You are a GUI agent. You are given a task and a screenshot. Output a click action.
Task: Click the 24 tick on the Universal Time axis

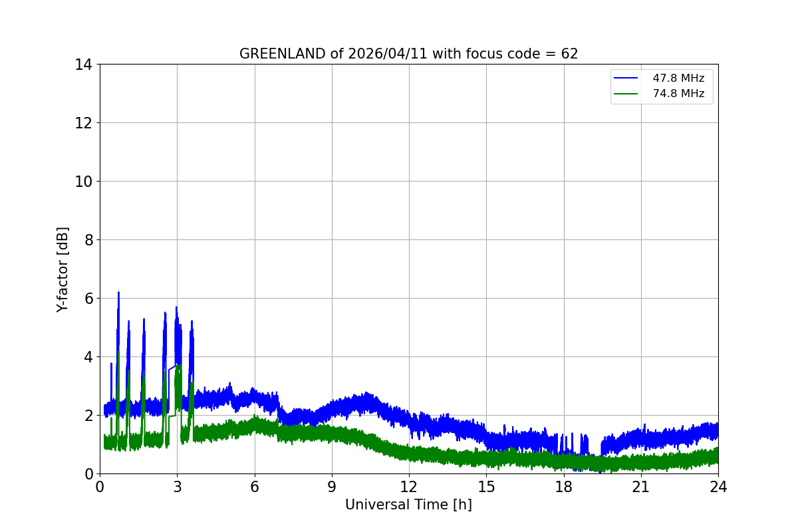tap(718, 487)
